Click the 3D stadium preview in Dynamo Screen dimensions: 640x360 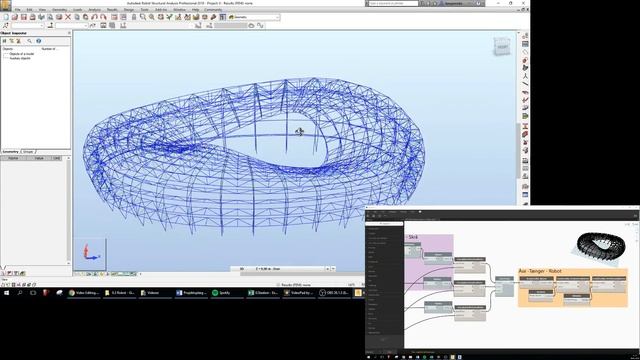tap(601, 246)
